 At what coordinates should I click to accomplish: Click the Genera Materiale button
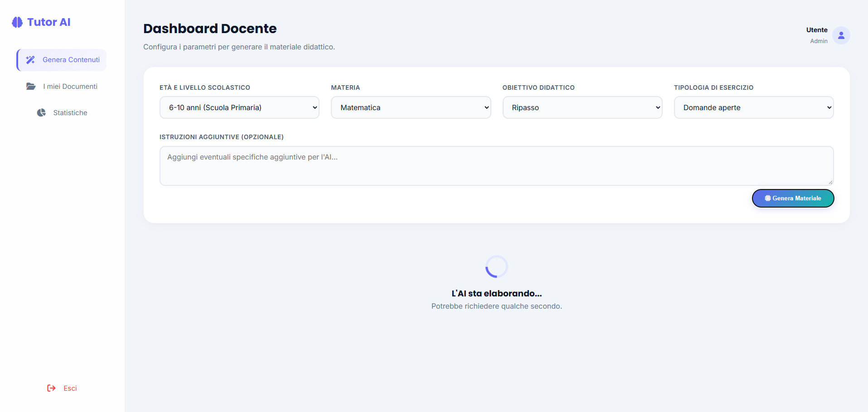pyautogui.click(x=793, y=199)
